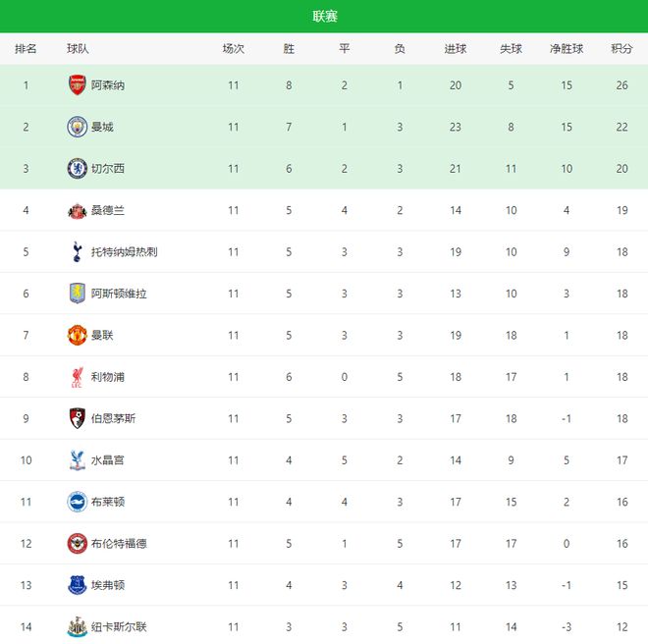The width and height of the screenshot is (648, 644).
Task: Click the Brentford club crest icon
Action: pyautogui.click(x=77, y=543)
